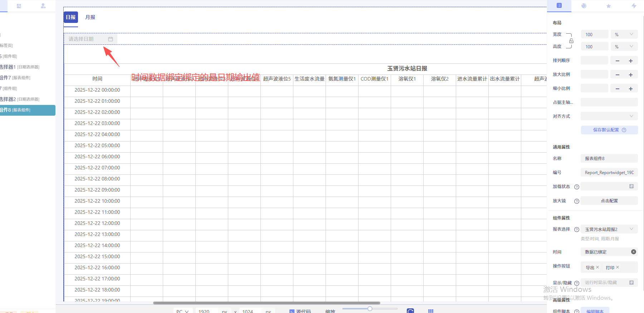The width and height of the screenshot is (644, 313).
Task: Open the star panel icon
Action: (609, 6)
